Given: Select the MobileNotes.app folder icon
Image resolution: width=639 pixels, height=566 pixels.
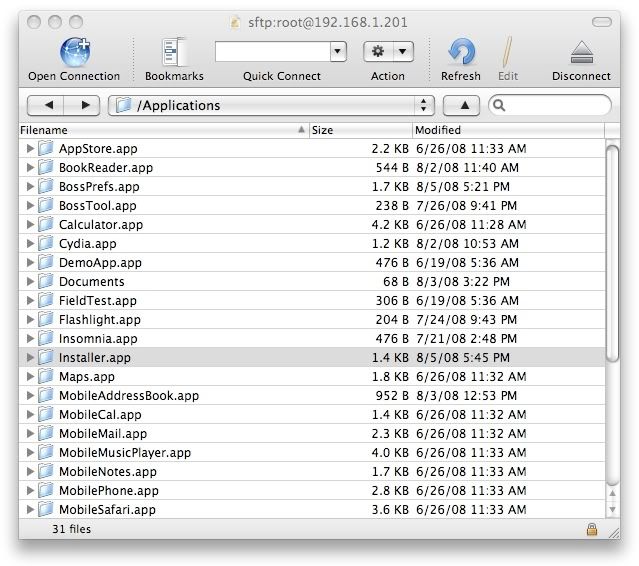Looking at the screenshot, I should pyautogui.click(x=46, y=471).
